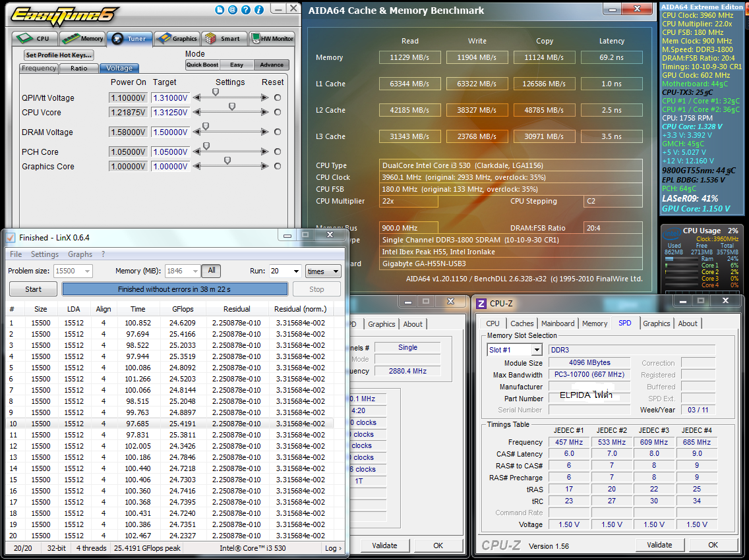This screenshot has width=749, height=560.
Task: Click the CPU Vcore slider handle
Action: click(x=232, y=107)
